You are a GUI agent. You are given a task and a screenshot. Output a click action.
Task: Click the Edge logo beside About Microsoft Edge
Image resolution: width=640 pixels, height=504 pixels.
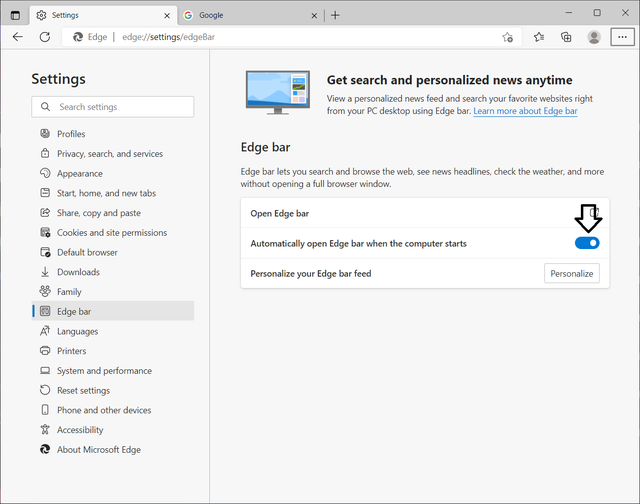[45, 449]
